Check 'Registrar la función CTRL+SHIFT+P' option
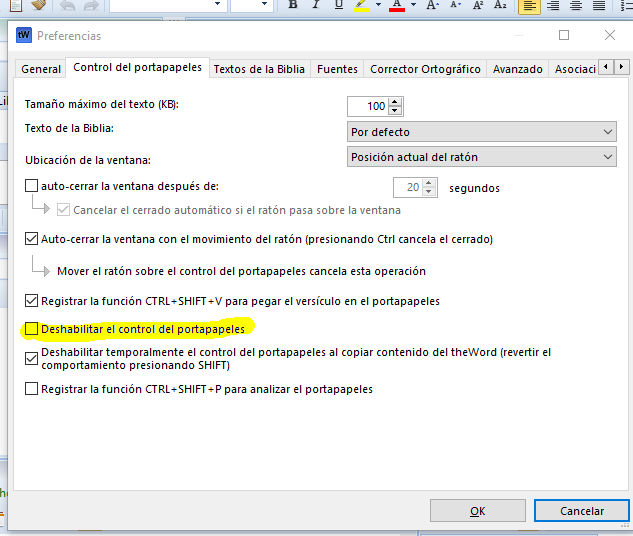The width and height of the screenshot is (633, 536). coord(32,389)
